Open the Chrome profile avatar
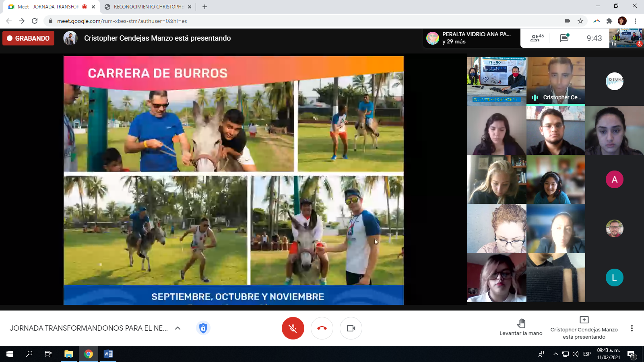This screenshot has height=362, width=644. pos(622,21)
